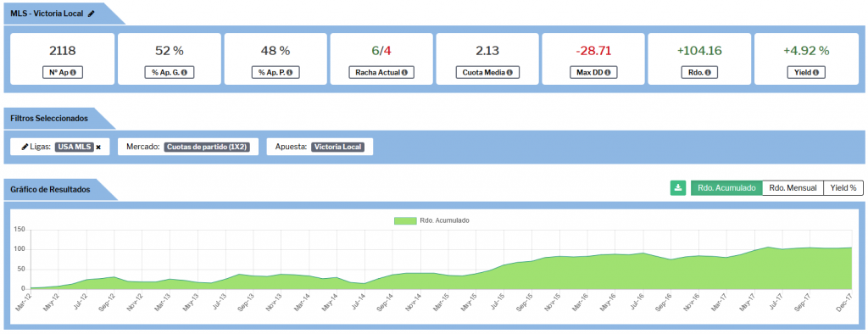Switch chart to Rdo. Acumulado
The image size is (868, 334).
tap(726, 188)
